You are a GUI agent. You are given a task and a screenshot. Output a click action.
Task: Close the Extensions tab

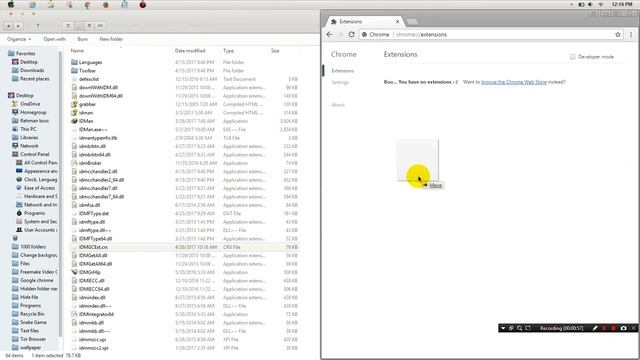(397, 22)
